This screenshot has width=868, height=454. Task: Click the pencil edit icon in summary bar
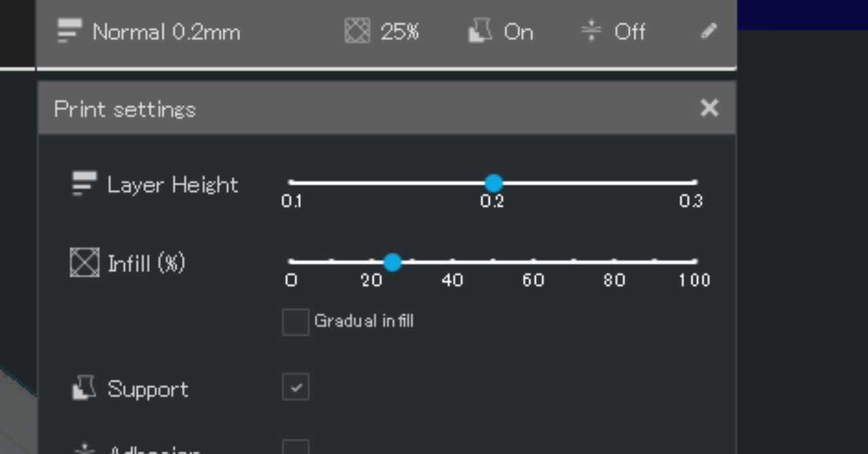click(x=709, y=31)
